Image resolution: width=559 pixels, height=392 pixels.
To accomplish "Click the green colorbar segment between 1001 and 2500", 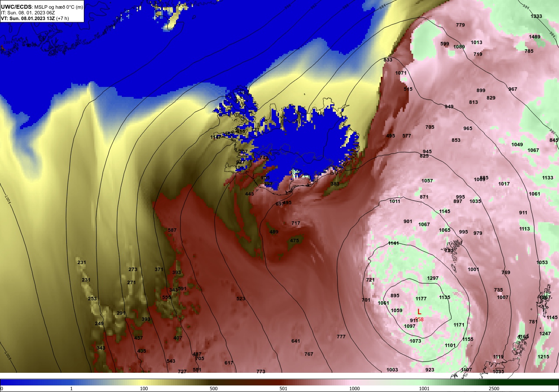I will (459, 382).
